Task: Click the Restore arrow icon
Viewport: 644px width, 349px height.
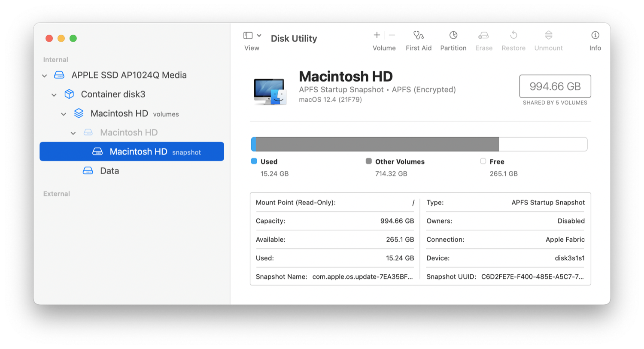Action: [513, 35]
